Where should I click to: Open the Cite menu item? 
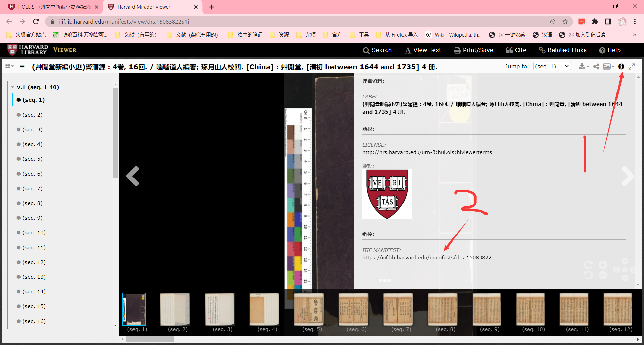(x=516, y=50)
